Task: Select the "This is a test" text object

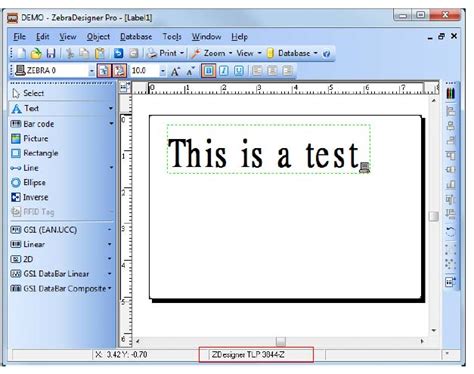Action: (269, 149)
